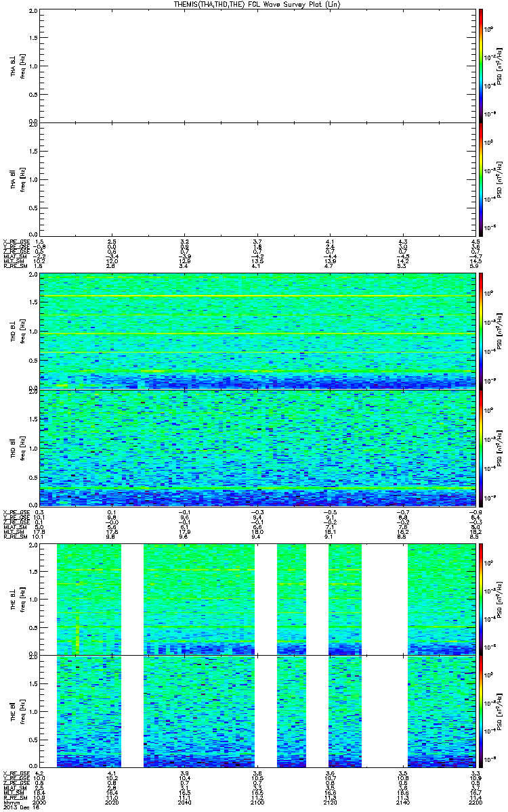Click the 'THA BII freq [Hz]' axis label
The width and height of the screenshot is (508, 812).
pos(18,179)
